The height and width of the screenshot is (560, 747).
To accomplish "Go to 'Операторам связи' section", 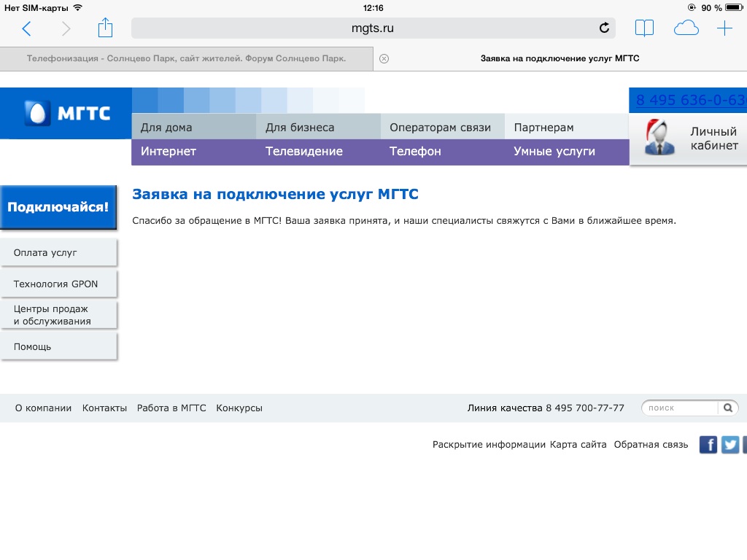I will [443, 127].
